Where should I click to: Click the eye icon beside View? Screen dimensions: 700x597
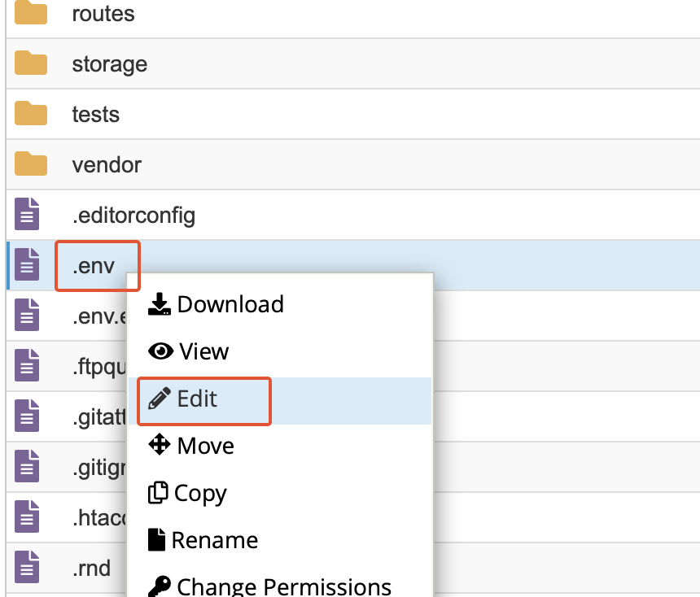pos(160,351)
